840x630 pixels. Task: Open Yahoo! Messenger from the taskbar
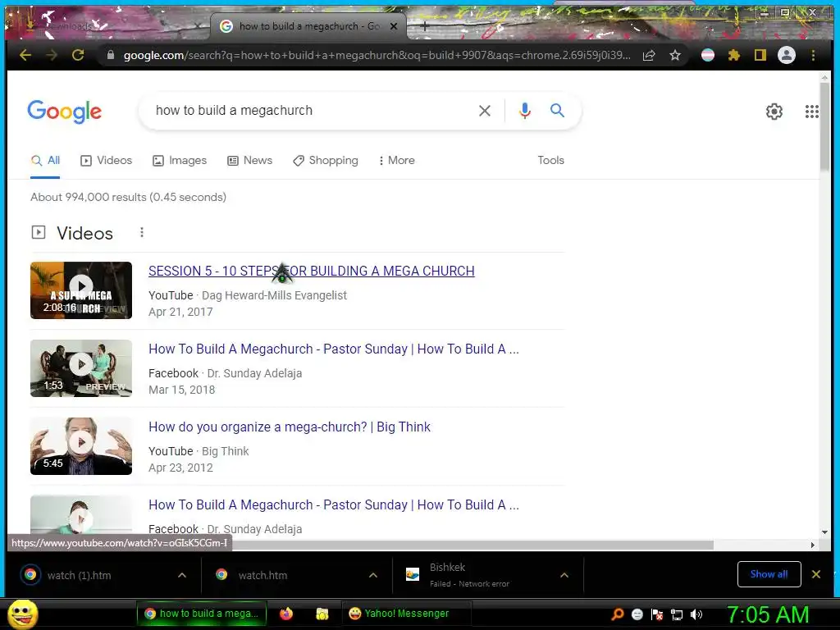point(406,614)
